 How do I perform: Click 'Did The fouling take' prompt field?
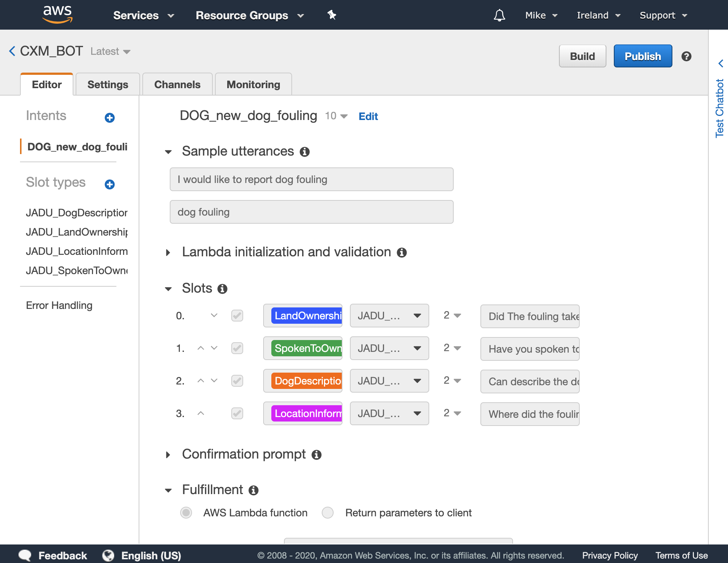coord(530,316)
